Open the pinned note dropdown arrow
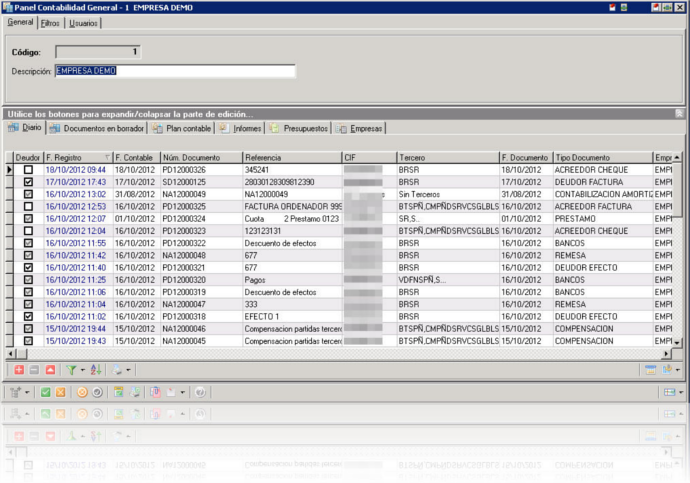This screenshot has height=483, width=690. (x=183, y=392)
